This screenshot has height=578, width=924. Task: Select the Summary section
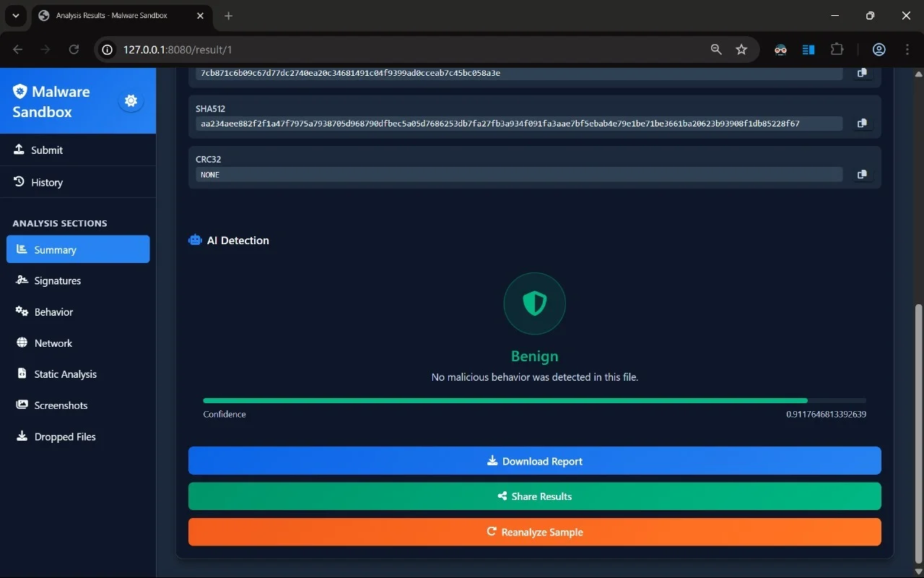78,249
